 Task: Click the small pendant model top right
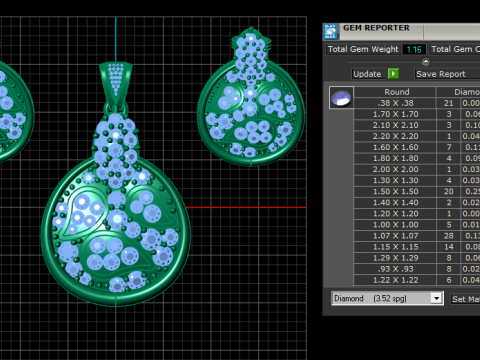pyautogui.click(x=251, y=97)
